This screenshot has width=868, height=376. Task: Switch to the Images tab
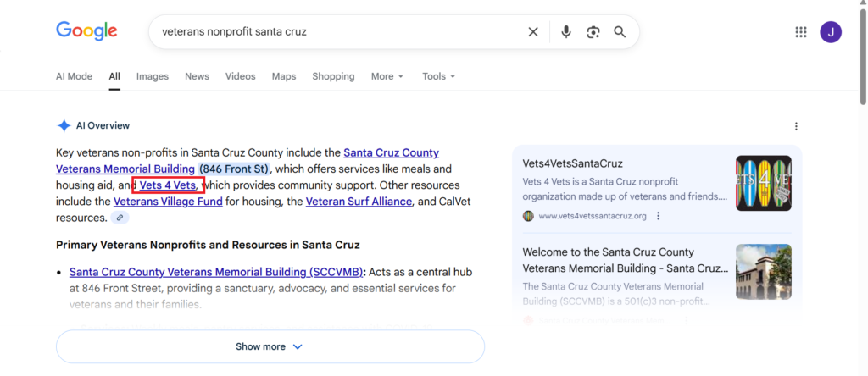click(153, 76)
